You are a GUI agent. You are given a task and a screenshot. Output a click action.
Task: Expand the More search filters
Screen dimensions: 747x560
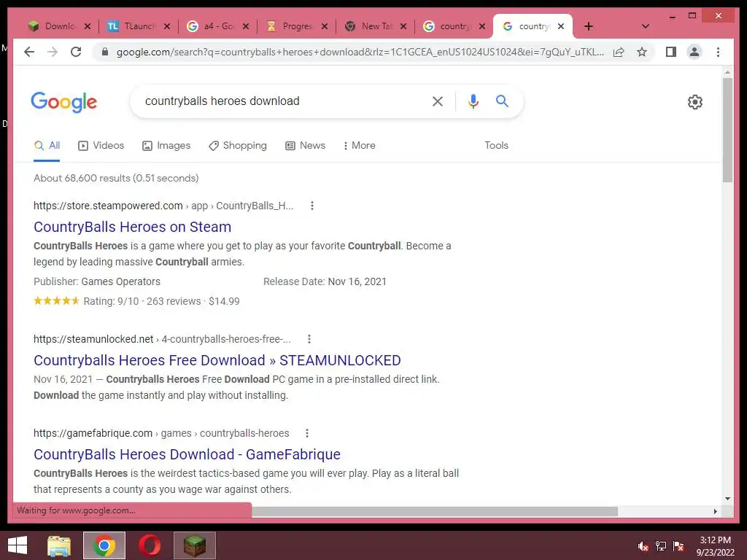359,146
